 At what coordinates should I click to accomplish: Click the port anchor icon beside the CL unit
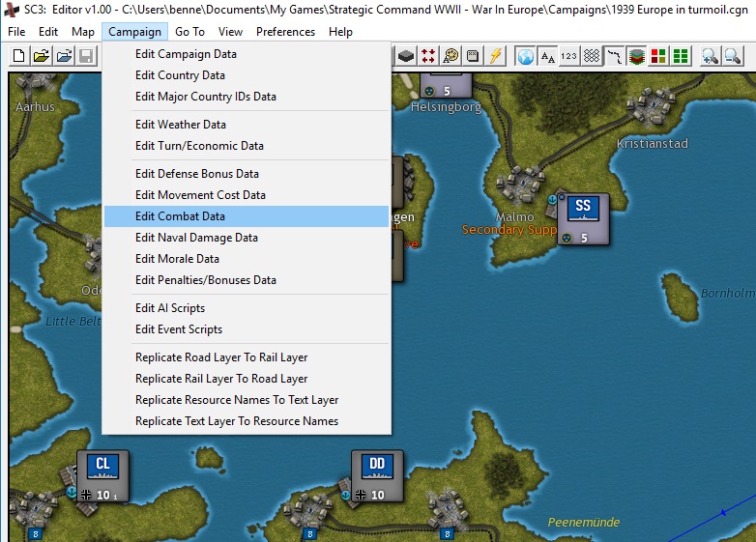72,492
